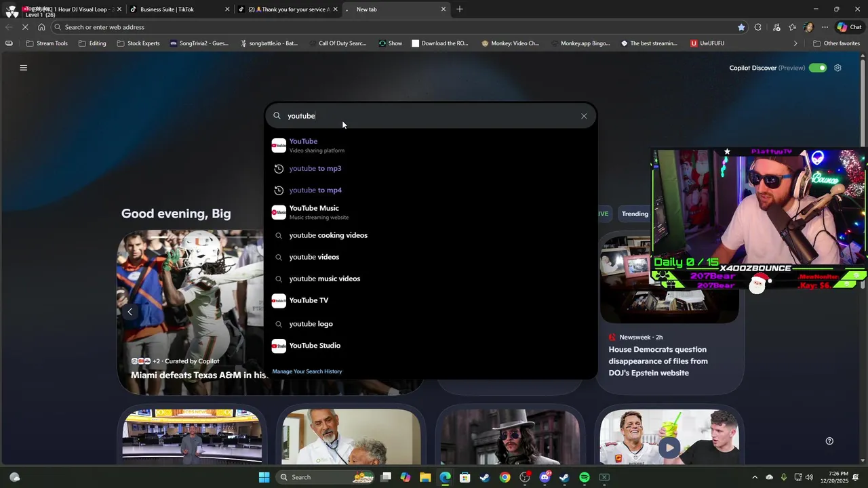Image resolution: width=868 pixels, height=488 pixels.
Task: Go to previous news carousel story
Action: click(130, 312)
